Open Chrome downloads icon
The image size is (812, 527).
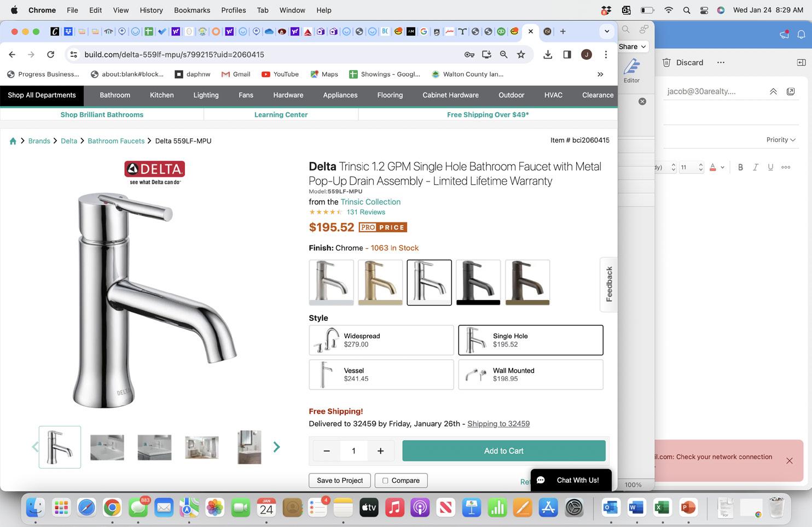coord(548,54)
